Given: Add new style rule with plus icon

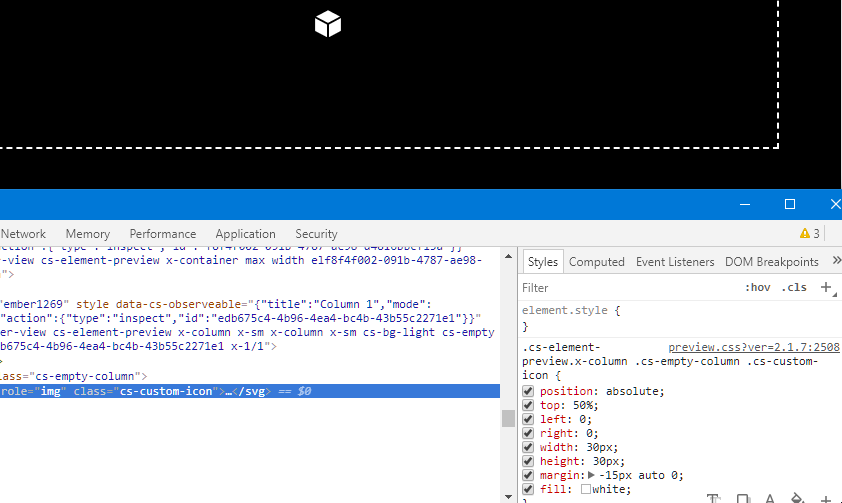Looking at the screenshot, I should [826, 288].
